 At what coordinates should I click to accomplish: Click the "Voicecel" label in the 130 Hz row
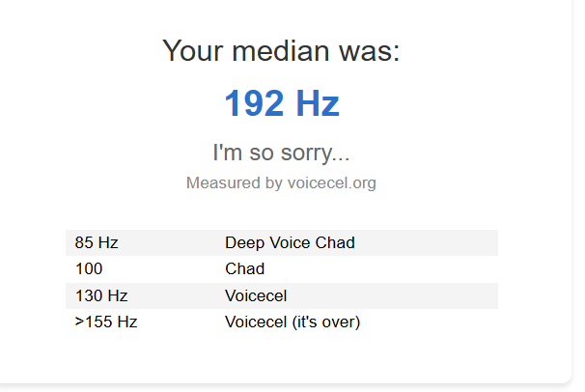256,295
